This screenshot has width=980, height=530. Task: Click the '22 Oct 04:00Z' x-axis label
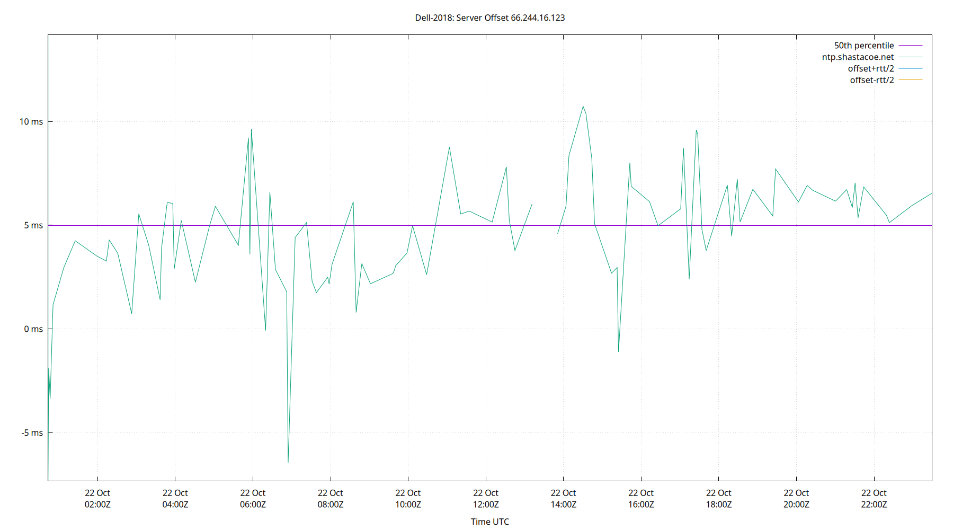pos(175,499)
